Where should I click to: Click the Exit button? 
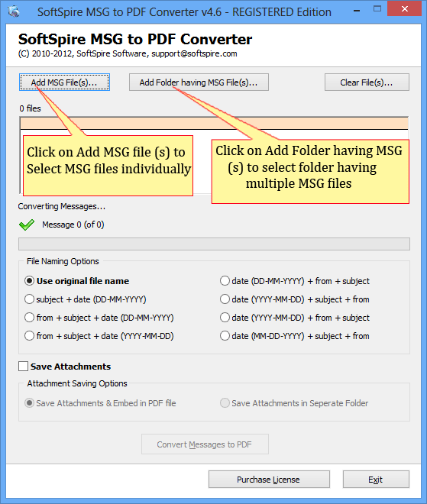tap(376, 480)
